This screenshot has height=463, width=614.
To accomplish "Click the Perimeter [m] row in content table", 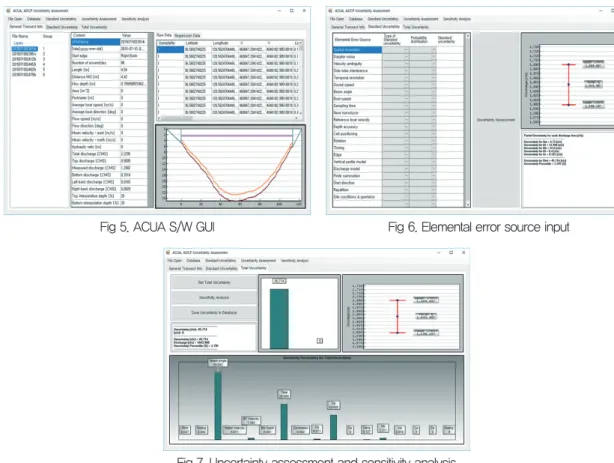I will [x=109, y=98].
